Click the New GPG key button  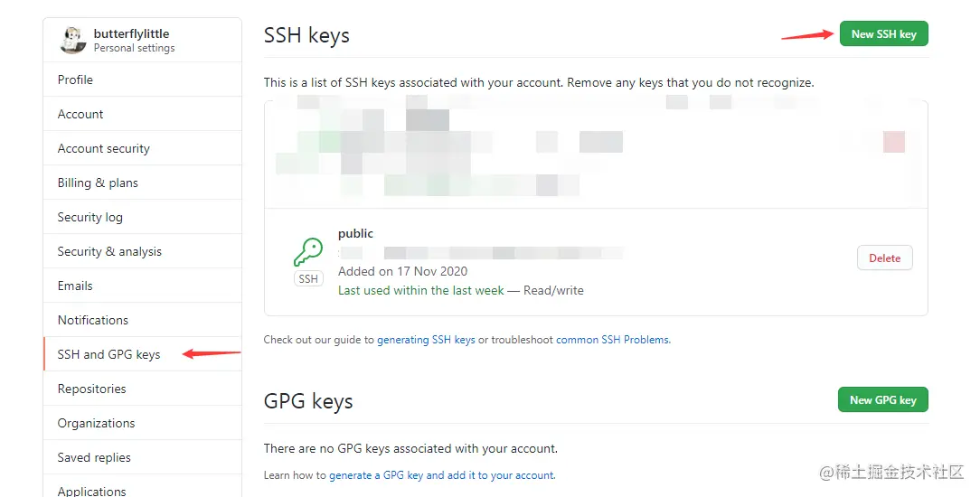click(882, 399)
